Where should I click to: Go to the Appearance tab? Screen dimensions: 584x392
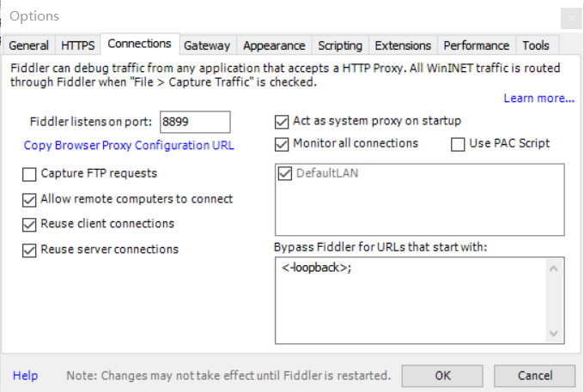pos(274,45)
